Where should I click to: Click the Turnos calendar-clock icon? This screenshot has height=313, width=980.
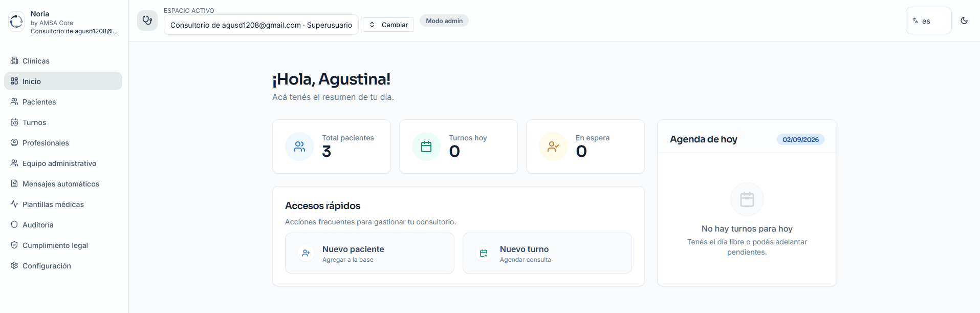pos(14,122)
